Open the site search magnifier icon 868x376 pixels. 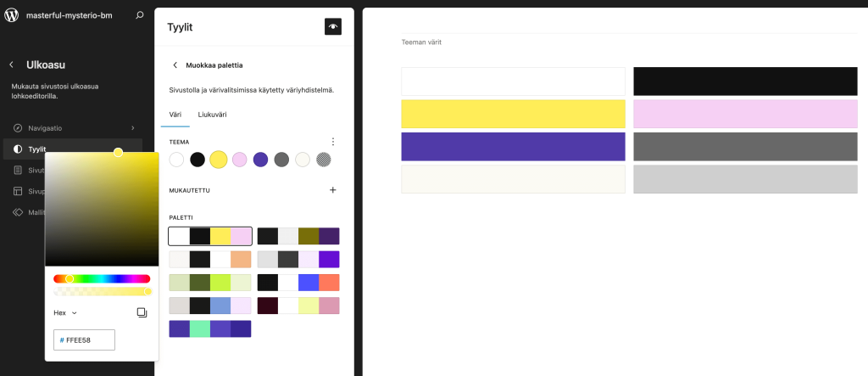(x=140, y=15)
